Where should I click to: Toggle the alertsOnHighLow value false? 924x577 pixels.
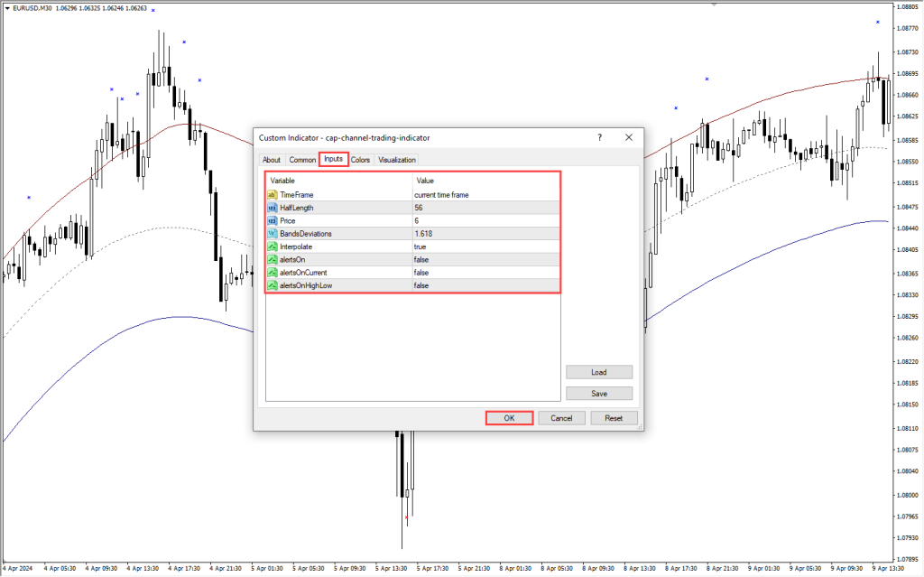[x=486, y=285]
